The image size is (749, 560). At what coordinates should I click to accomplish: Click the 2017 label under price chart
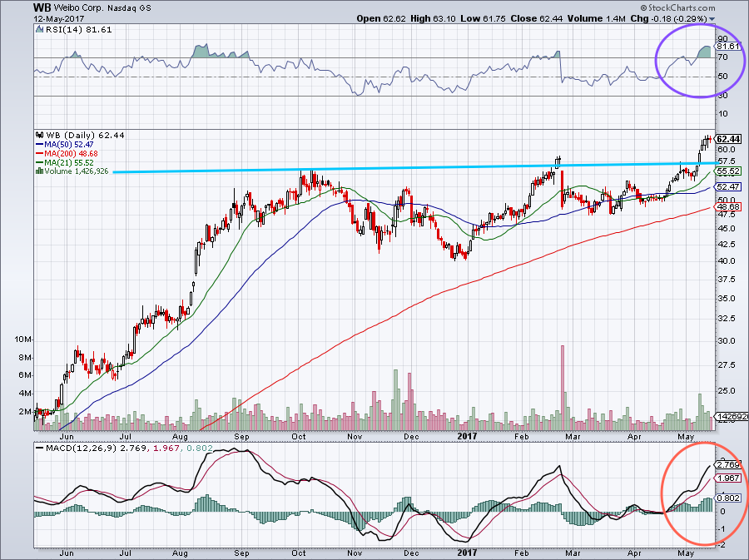pos(467,437)
